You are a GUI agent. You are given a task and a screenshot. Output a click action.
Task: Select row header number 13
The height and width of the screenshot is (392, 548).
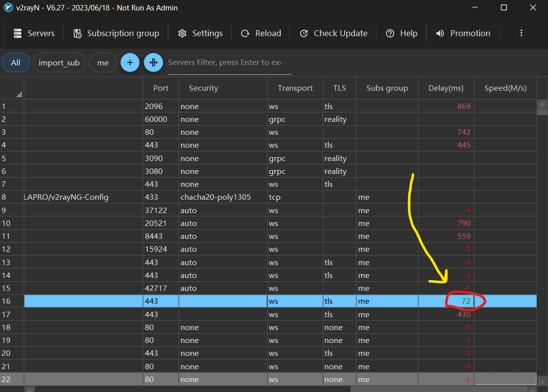[12, 262]
